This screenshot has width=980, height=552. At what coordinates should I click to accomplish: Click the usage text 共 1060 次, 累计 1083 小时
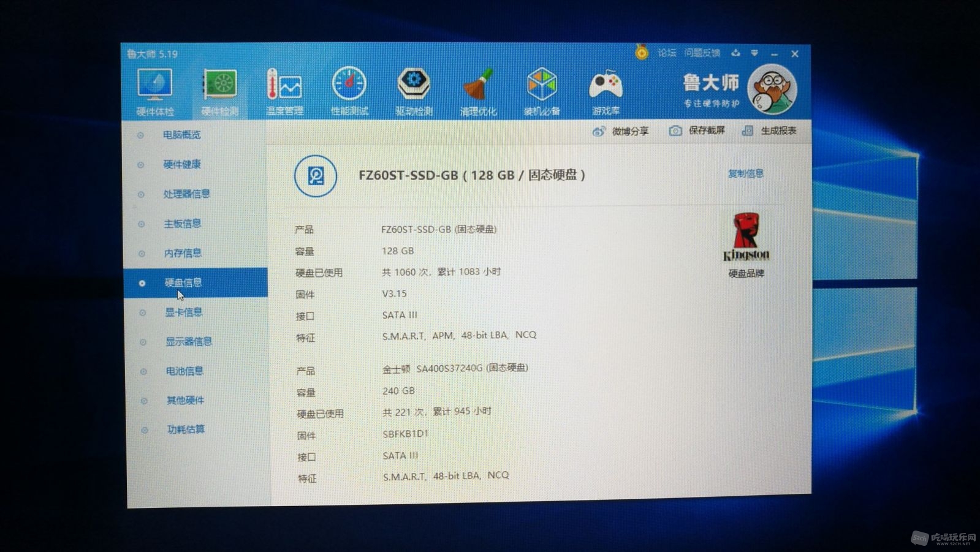tap(441, 271)
